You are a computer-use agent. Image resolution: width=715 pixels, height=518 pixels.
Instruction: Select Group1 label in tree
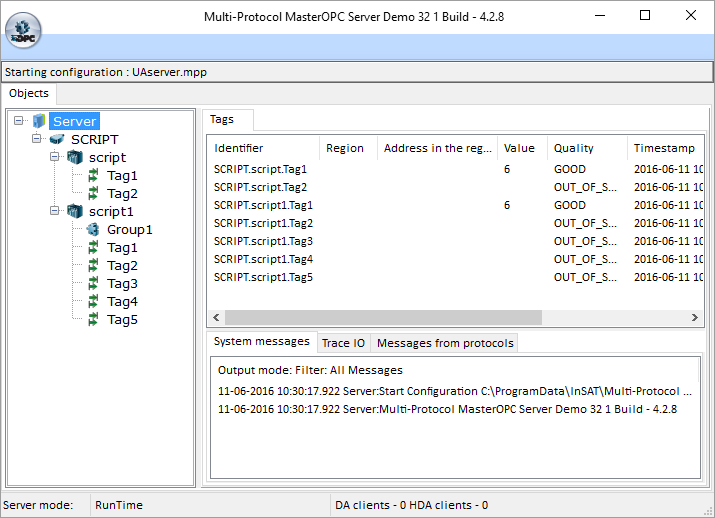[130, 229]
